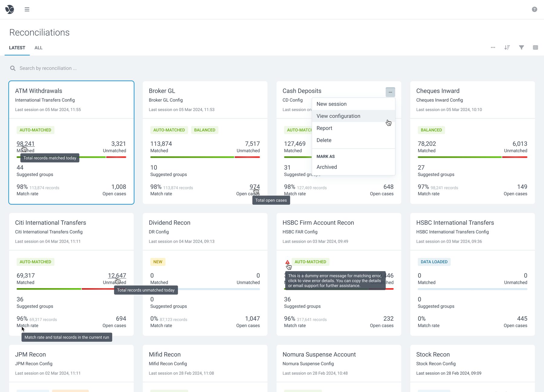Screen dimensions: 544x392
Task: Click the NEW badge on Dividend Recon
Action: click(158, 262)
